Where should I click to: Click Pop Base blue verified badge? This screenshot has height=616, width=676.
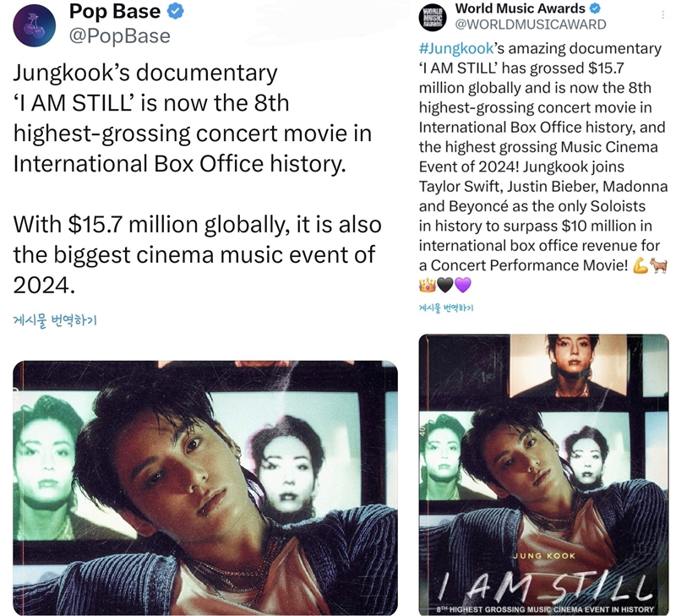coord(176,11)
